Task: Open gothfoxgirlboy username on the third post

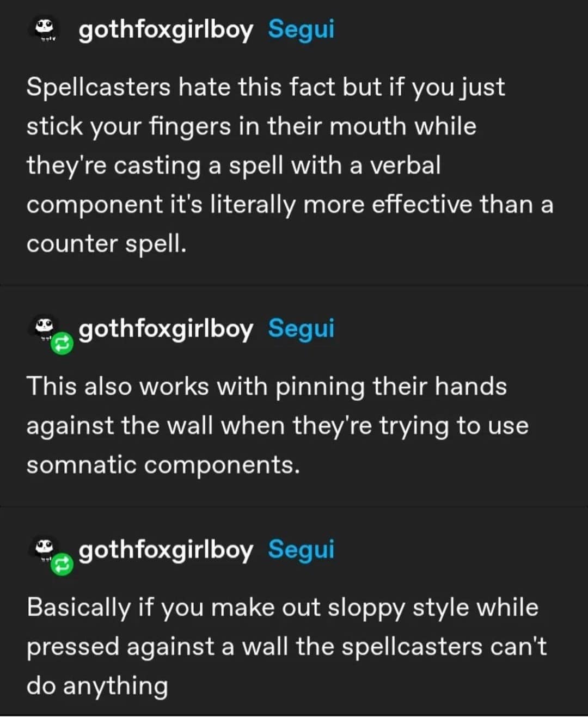Action: pos(166,550)
